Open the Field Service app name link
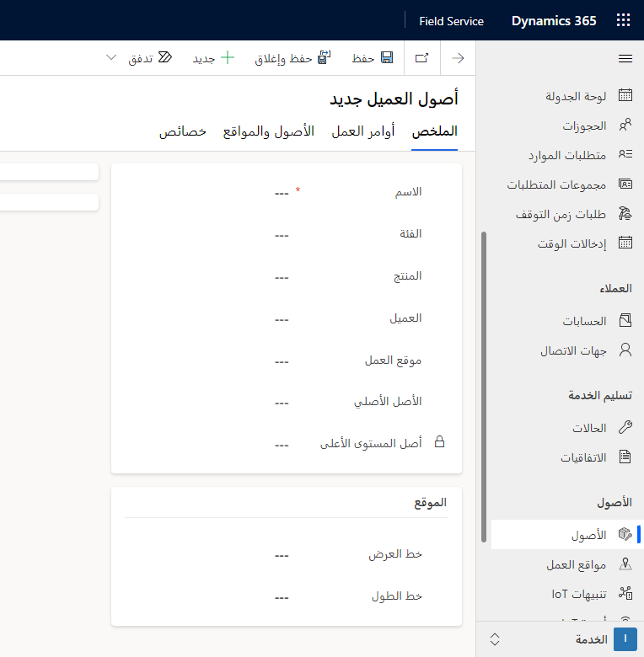 (451, 21)
